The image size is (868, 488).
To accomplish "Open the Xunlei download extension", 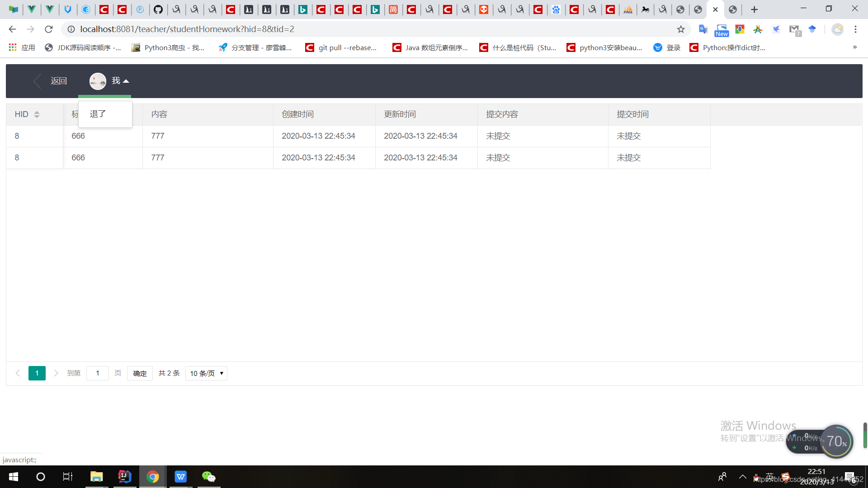I will tap(777, 29).
